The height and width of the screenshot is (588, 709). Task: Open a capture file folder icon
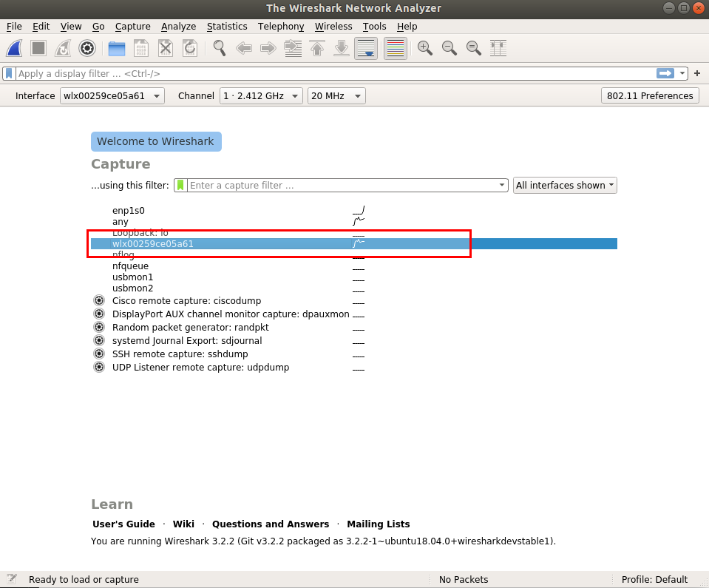click(x=117, y=48)
